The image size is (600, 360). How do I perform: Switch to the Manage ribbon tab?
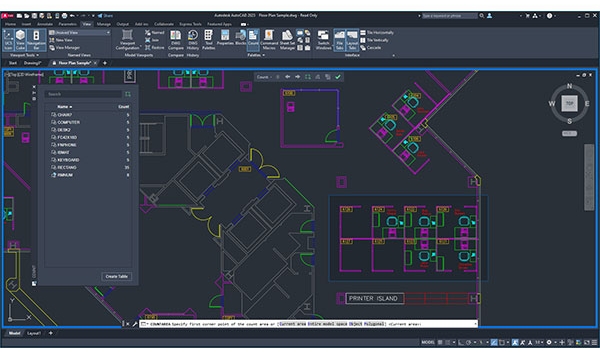[103, 24]
